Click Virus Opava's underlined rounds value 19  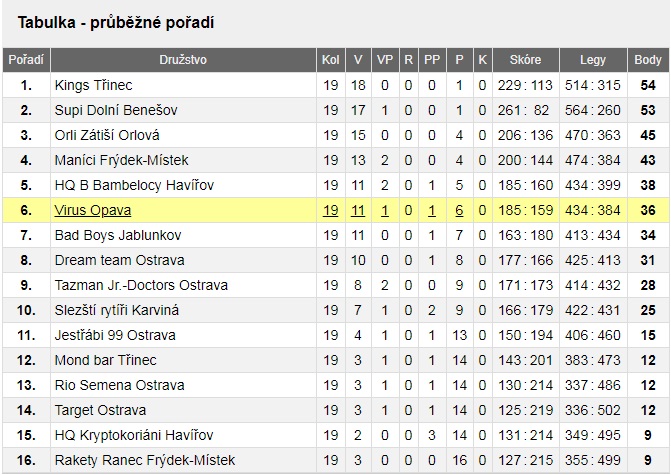click(x=330, y=210)
